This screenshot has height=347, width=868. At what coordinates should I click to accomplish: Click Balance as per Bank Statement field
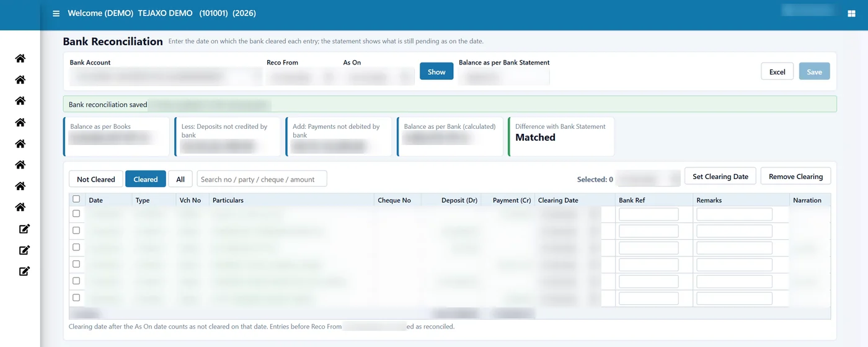click(503, 77)
